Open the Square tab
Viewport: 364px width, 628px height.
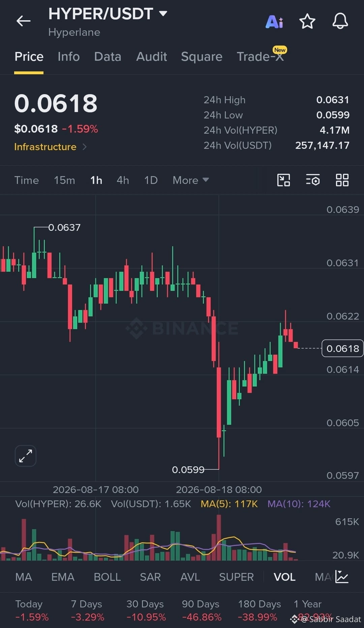202,57
